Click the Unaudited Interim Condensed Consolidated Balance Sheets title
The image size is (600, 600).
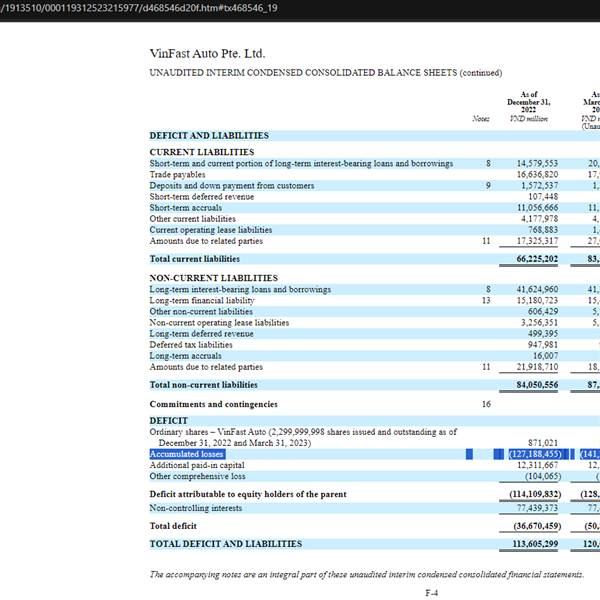click(326, 73)
